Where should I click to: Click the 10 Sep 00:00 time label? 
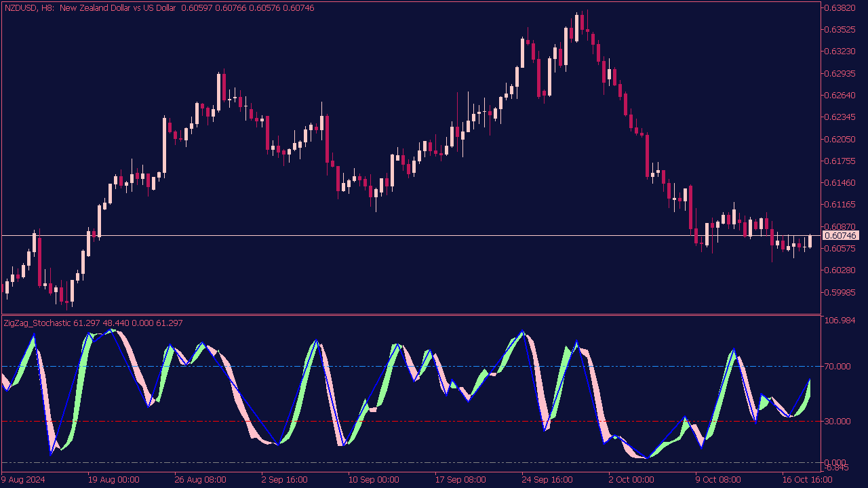pos(374,480)
